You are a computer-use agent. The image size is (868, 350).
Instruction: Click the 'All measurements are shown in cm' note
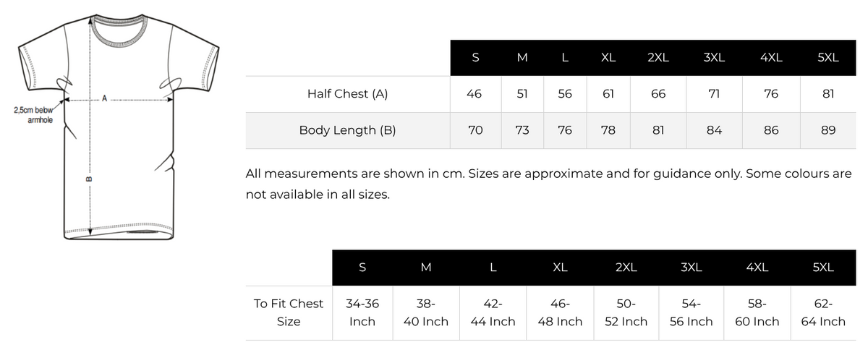[x=548, y=184]
